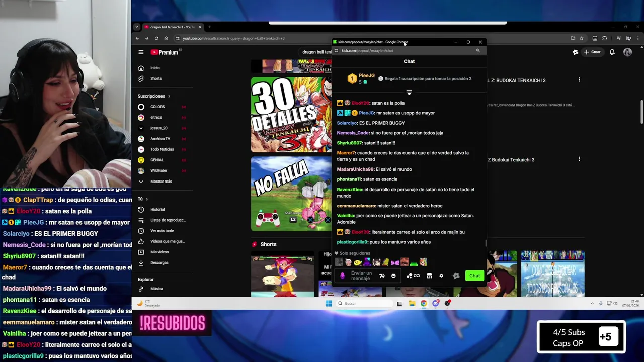Collapse the Kick chat leaderboard arrow
Screen dimensions: 644x362
(x=409, y=93)
